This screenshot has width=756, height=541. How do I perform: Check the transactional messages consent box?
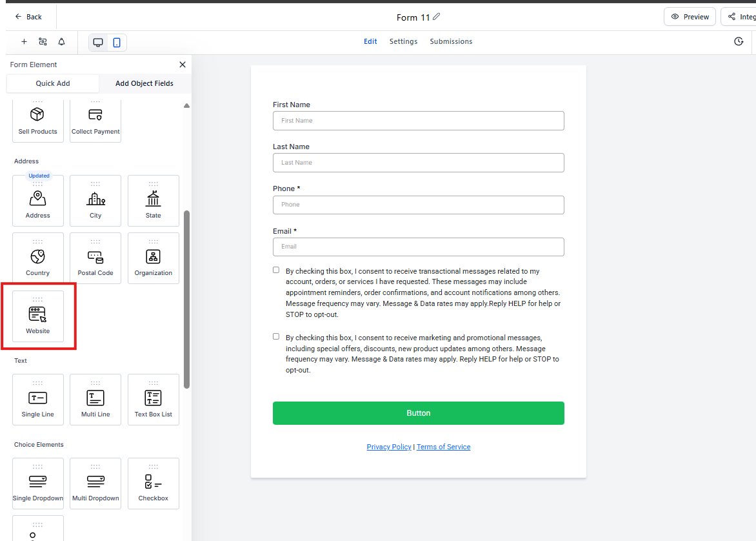coord(276,270)
